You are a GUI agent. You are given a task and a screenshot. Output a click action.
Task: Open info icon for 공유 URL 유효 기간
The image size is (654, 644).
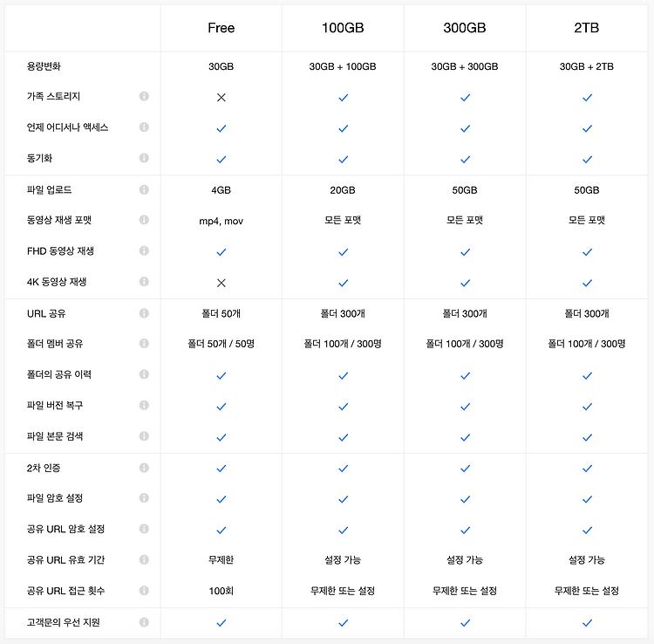[x=144, y=559]
